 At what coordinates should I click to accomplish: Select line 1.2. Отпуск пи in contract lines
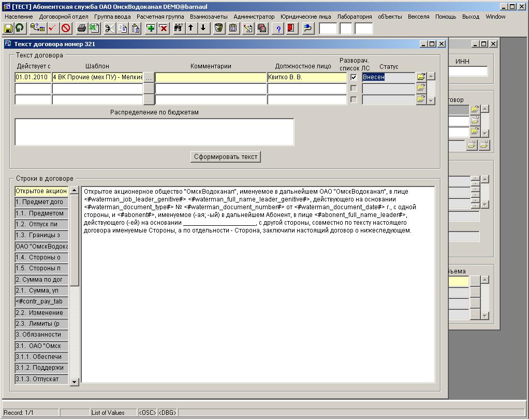[x=41, y=224]
